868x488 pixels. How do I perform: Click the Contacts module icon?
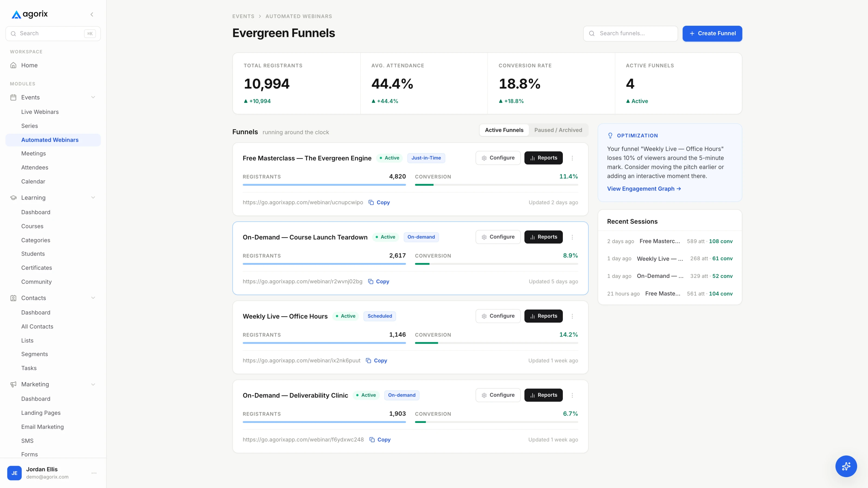(x=14, y=298)
